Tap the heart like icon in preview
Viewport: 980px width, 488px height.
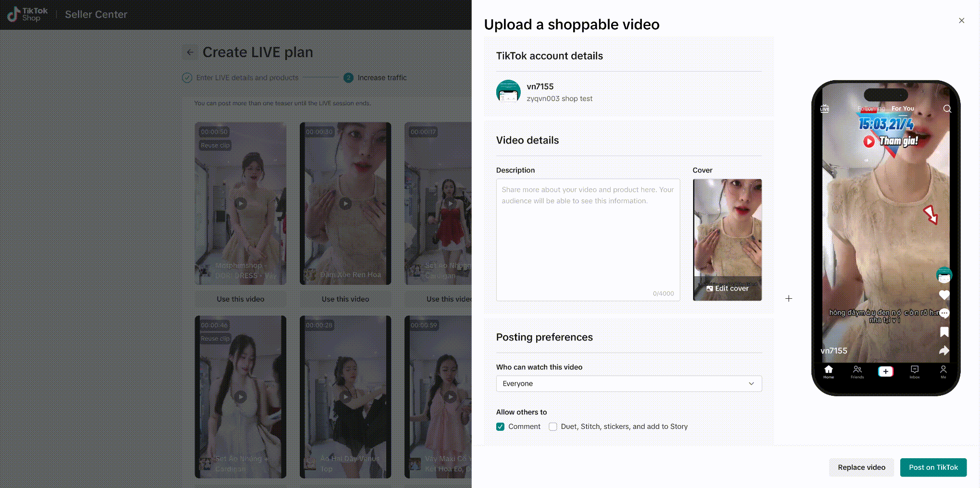click(x=944, y=295)
